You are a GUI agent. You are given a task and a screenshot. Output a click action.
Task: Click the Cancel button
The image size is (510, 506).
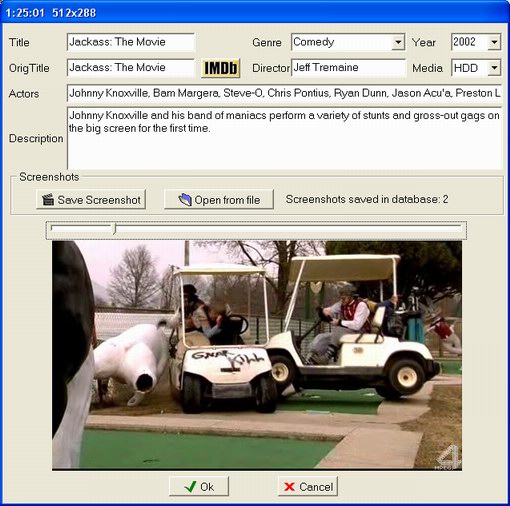click(x=308, y=487)
